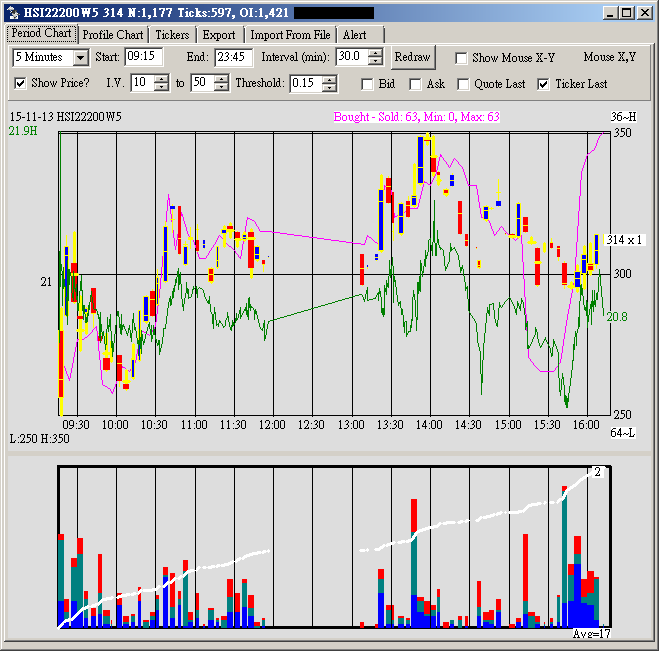Enable the Bid checkbox

tap(367, 84)
